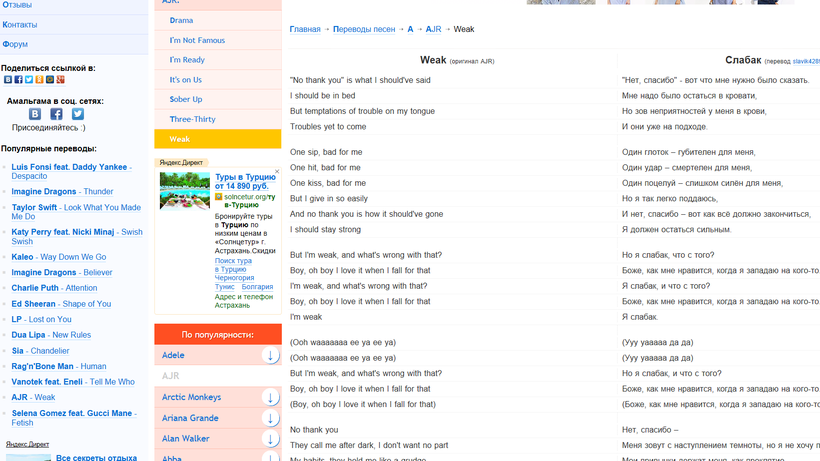
Task: Open Kaleo Way Down We Go
Action: point(59,257)
